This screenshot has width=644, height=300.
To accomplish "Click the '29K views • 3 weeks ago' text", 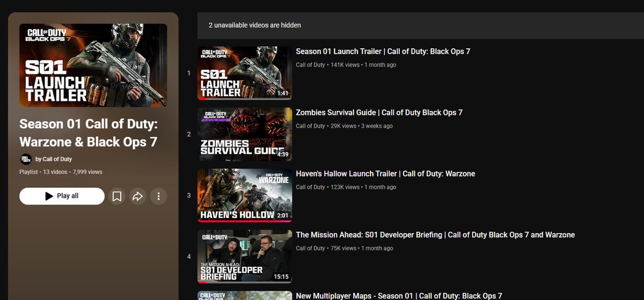I will tap(361, 126).
